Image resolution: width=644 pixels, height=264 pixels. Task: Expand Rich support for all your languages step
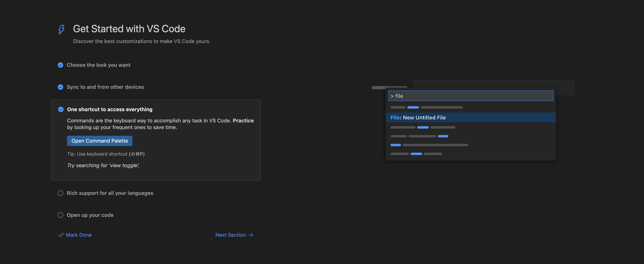click(110, 193)
